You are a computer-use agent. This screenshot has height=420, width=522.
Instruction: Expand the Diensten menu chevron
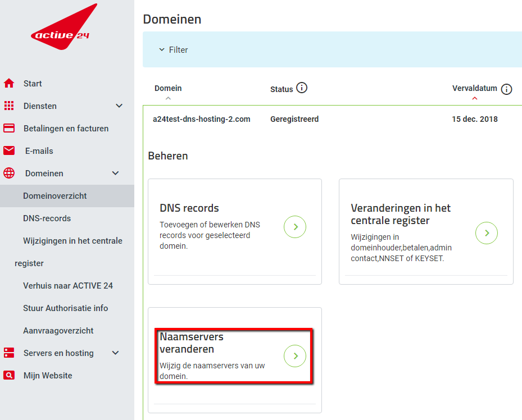point(119,106)
